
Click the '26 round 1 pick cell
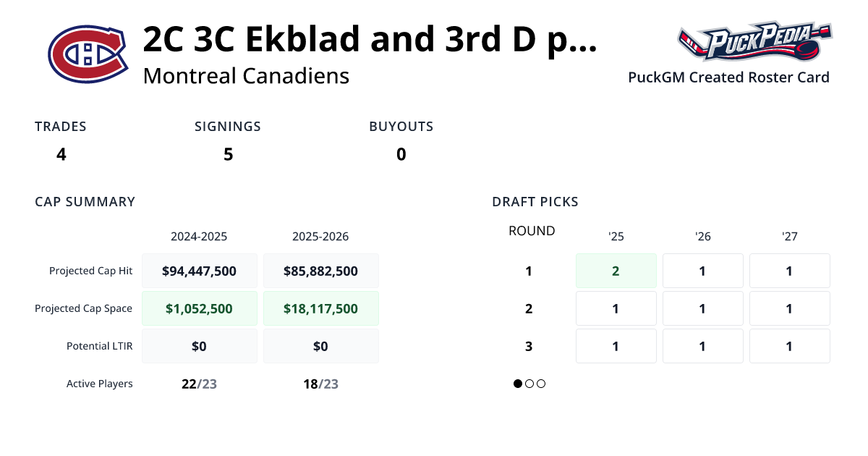tap(702, 270)
